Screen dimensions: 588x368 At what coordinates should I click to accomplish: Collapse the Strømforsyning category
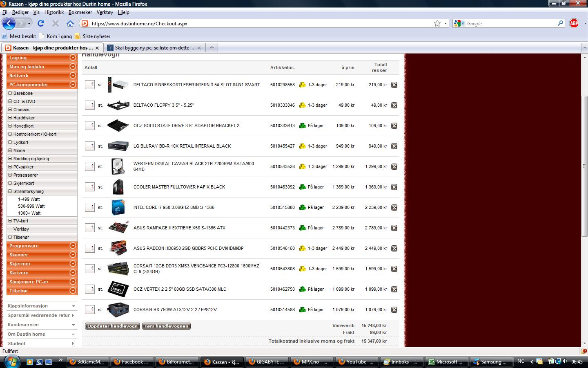point(10,191)
